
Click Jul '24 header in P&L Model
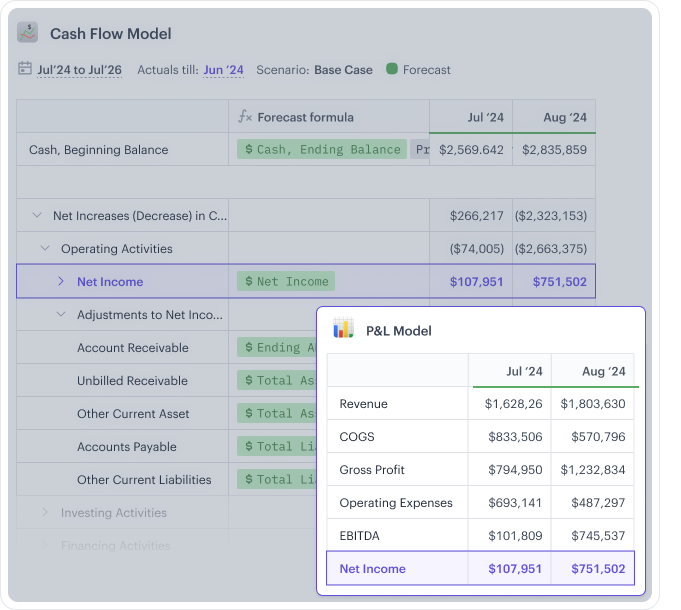coord(509,370)
